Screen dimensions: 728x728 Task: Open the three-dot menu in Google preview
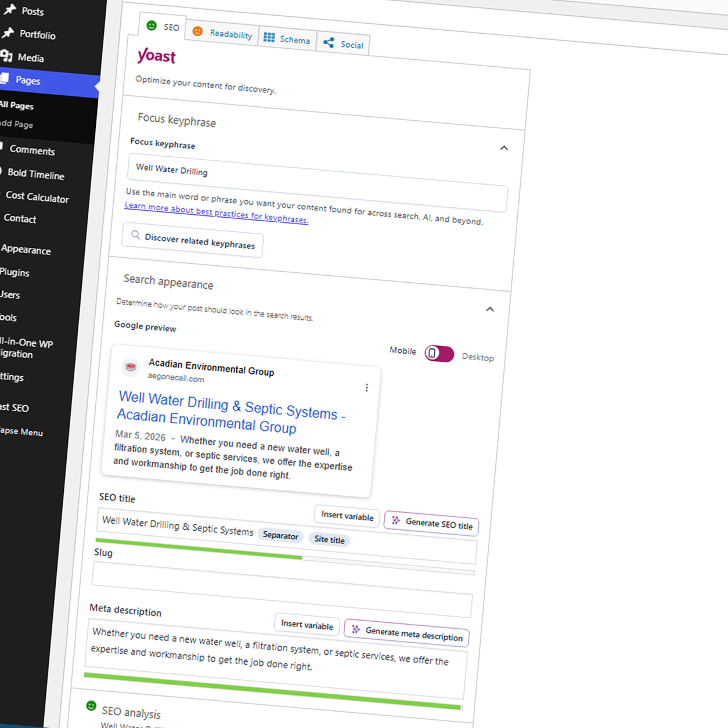366,388
